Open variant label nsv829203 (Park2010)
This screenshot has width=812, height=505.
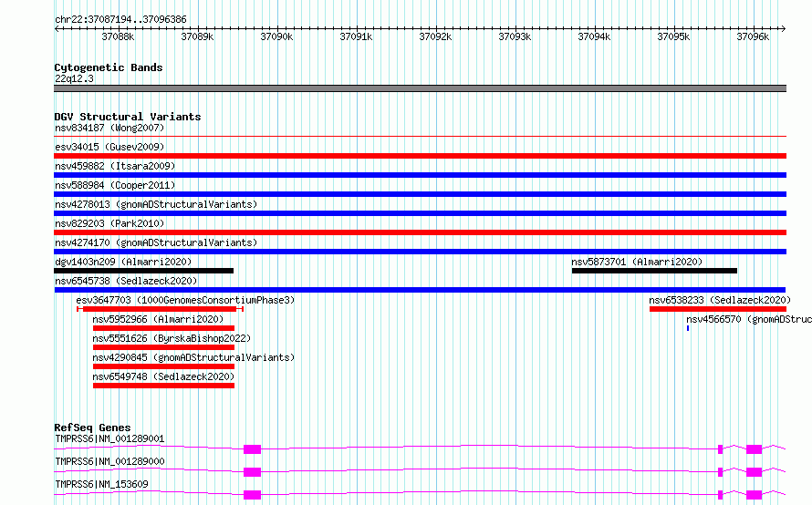pyautogui.click(x=109, y=223)
